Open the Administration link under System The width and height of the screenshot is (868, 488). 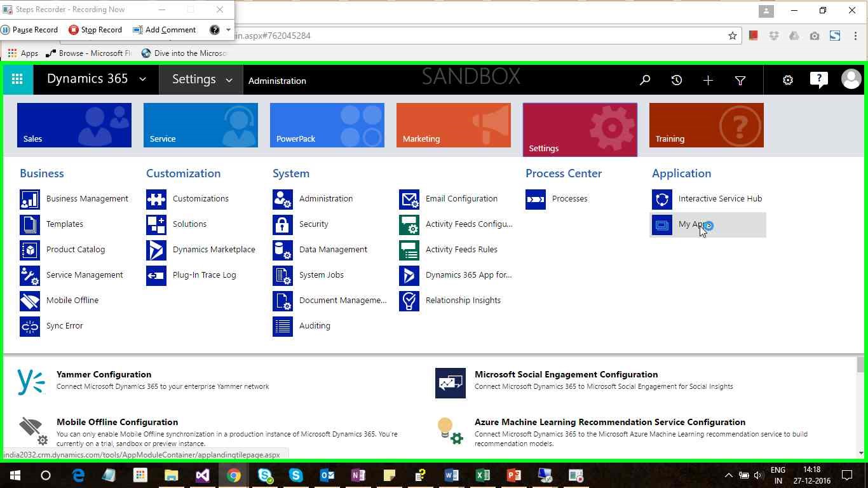click(326, 199)
